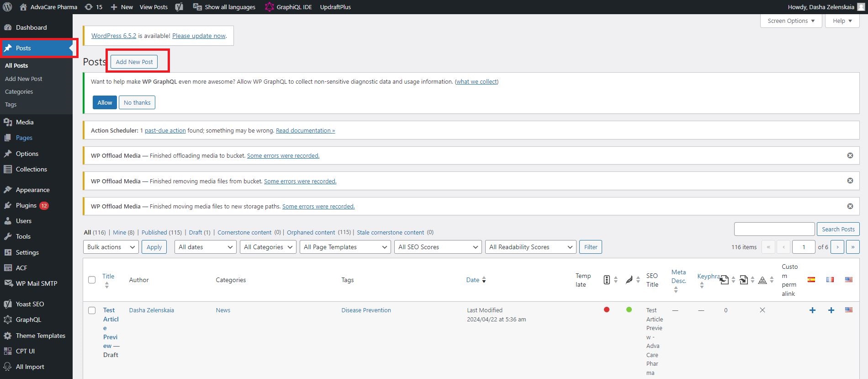Click the US flag in the Test Article row
The height and width of the screenshot is (379, 868).
pyautogui.click(x=849, y=310)
